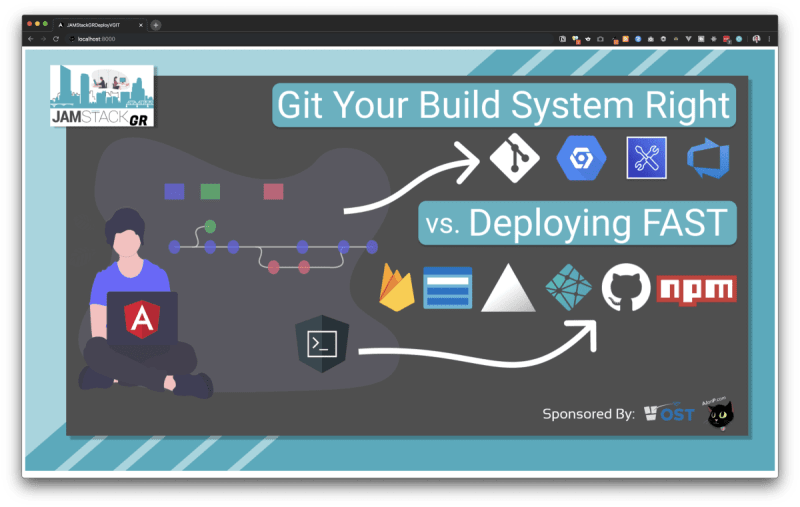This screenshot has height=507, width=800.
Task: Open the profile avatar in the toolbar
Action: point(757,39)
